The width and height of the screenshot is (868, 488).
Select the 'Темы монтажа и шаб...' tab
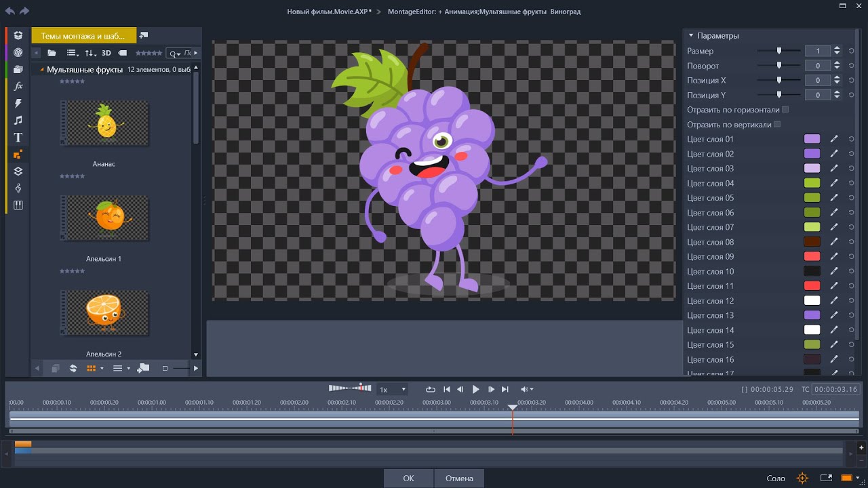point(83,36)
